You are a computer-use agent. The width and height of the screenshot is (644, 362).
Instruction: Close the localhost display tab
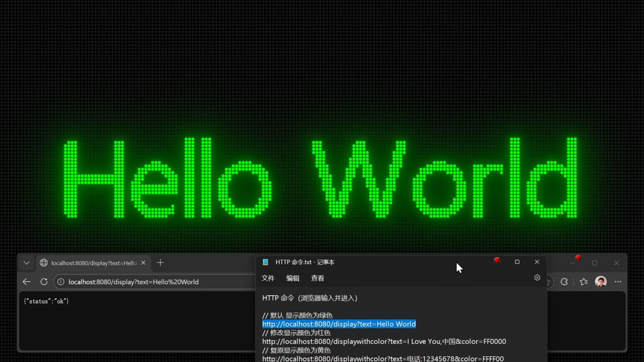click(x=143, y=263)
